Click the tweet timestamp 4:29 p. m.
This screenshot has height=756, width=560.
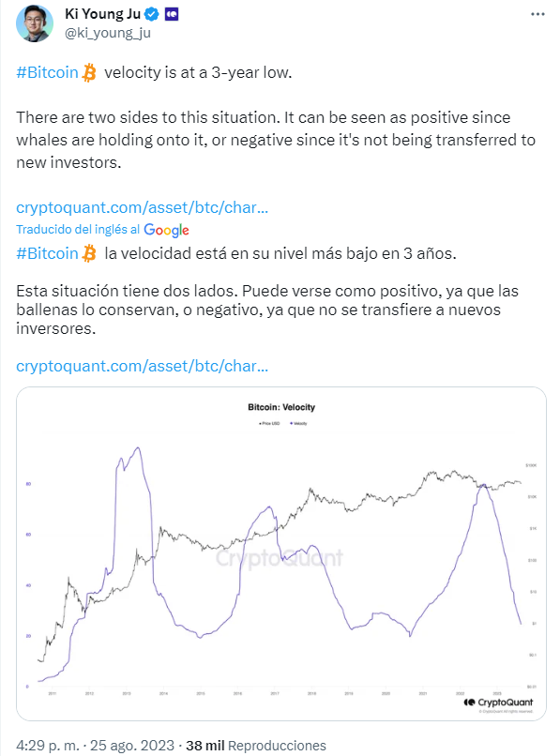point(48,745)
